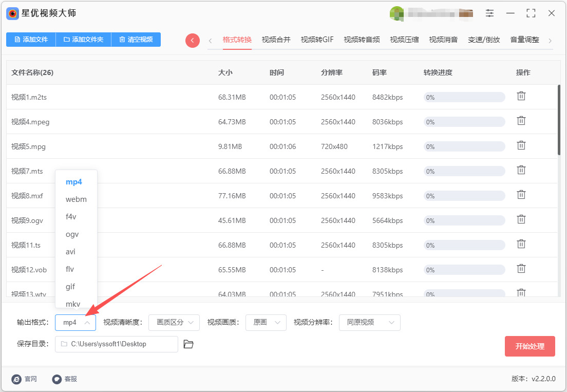Click the 视频9.ogv progress bar
The width and height of the screenshot is (567, 392).
pyautogui.click(x=464, y=220)
